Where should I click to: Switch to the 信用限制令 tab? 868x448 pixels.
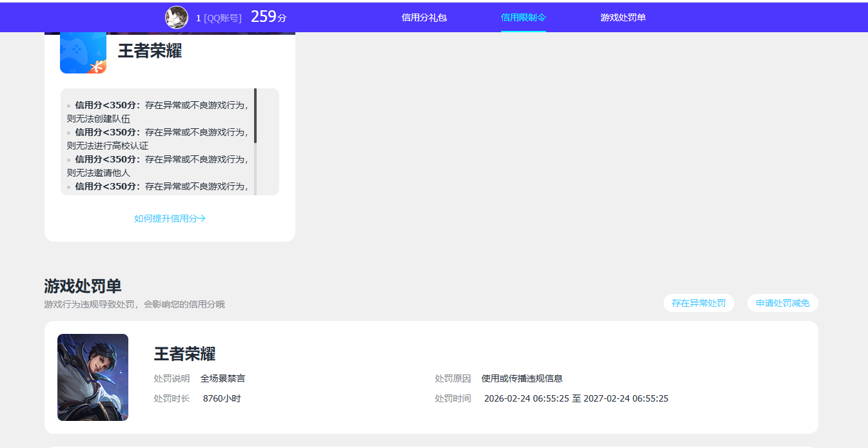[524, 17]
